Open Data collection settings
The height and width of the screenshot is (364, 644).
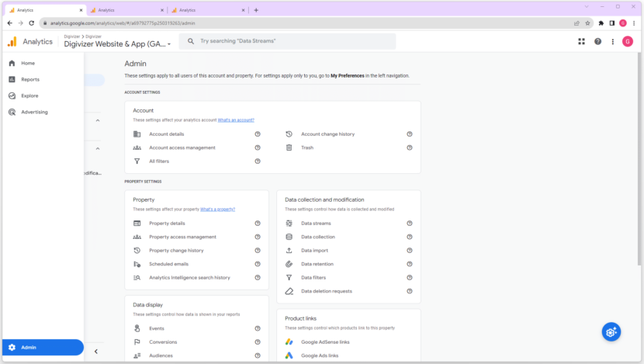[x=318, y=237]
